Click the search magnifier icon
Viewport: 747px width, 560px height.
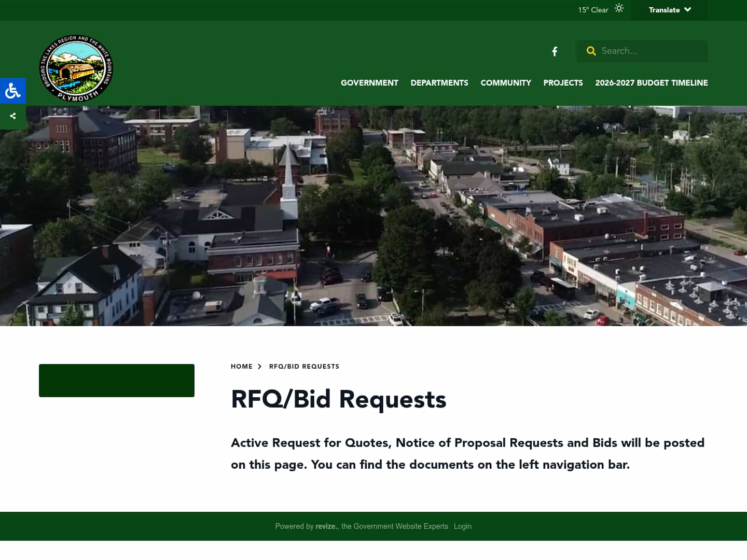(x=591, y=51)
